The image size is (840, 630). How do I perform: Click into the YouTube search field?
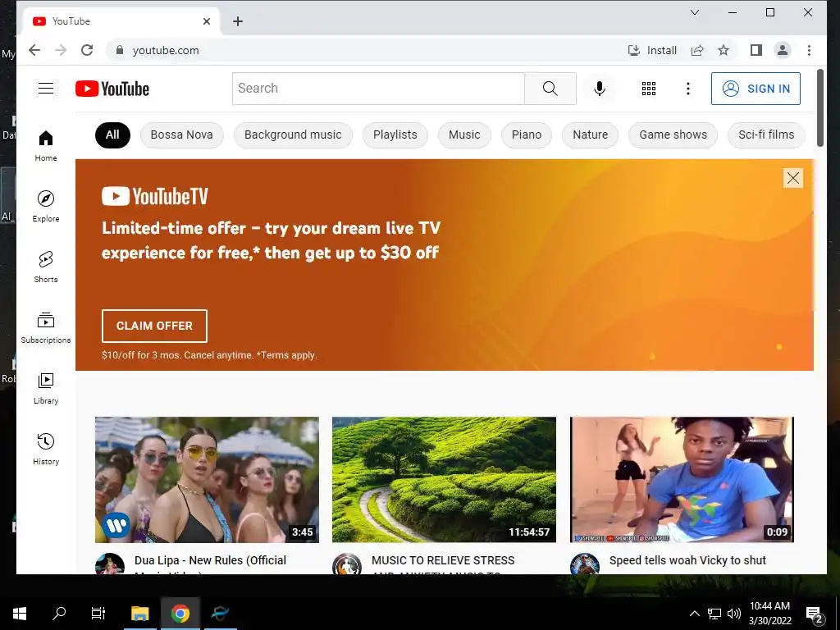[x=378, y=89]
